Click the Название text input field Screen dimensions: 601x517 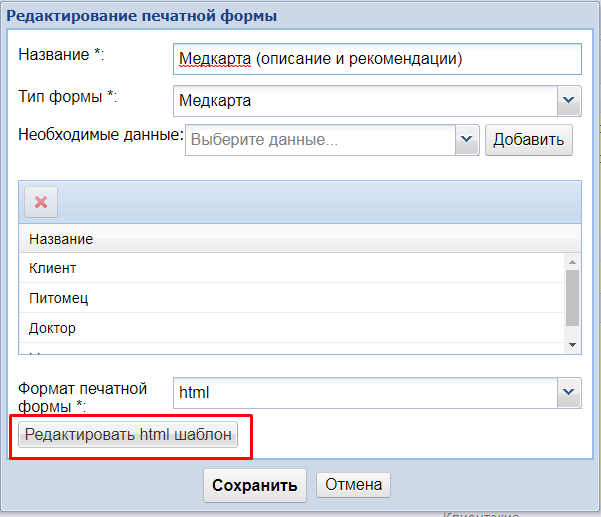click(x=376, y=59)
